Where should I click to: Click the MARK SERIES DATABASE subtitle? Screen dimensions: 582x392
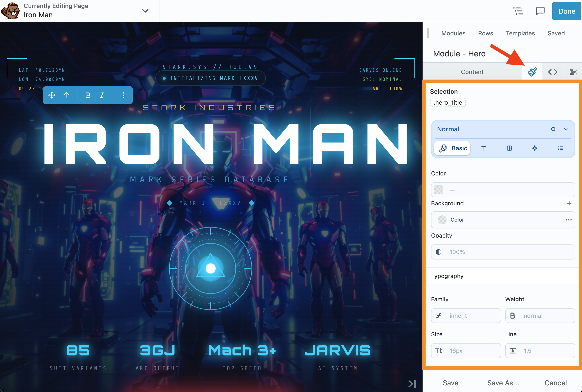(x=209, y=180)
